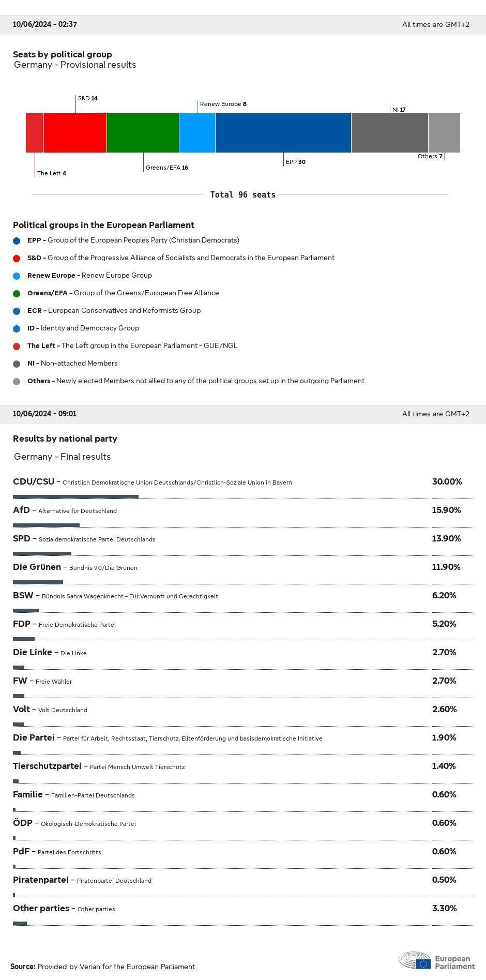The image size is (486, 980).
Task: Click the EPP segment in seats bar
Action: click(x=283, y=133)
